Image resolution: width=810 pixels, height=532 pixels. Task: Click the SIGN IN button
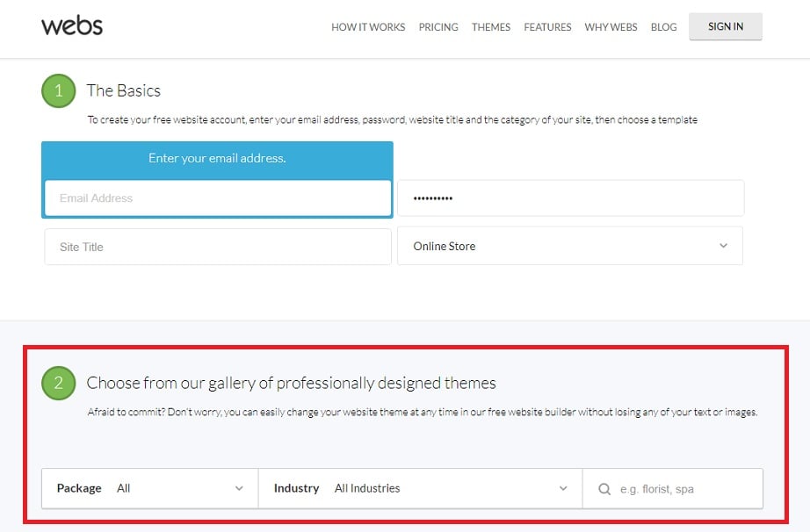pos(726,26)
